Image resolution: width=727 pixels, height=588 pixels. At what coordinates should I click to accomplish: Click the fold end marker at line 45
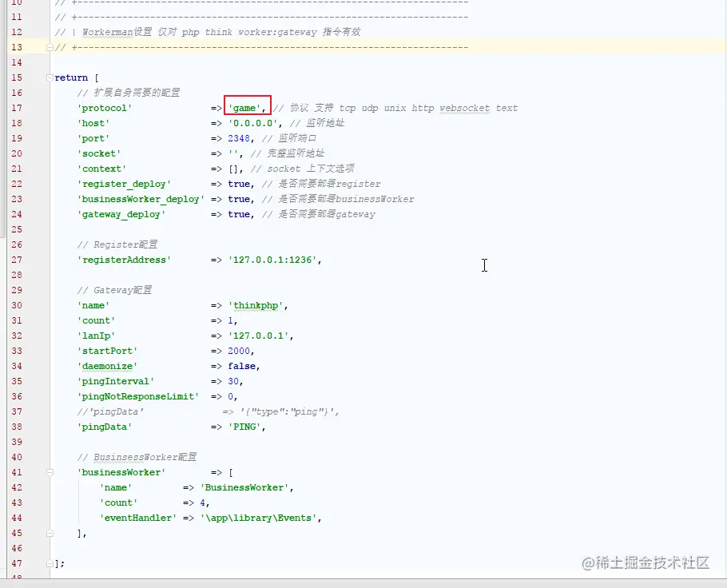50,533
